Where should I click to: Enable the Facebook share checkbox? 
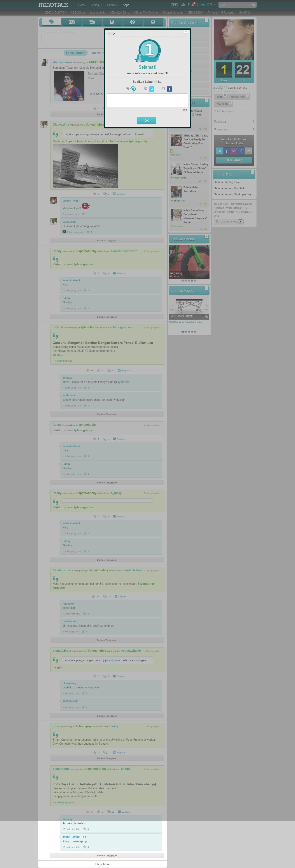[163, 89]
